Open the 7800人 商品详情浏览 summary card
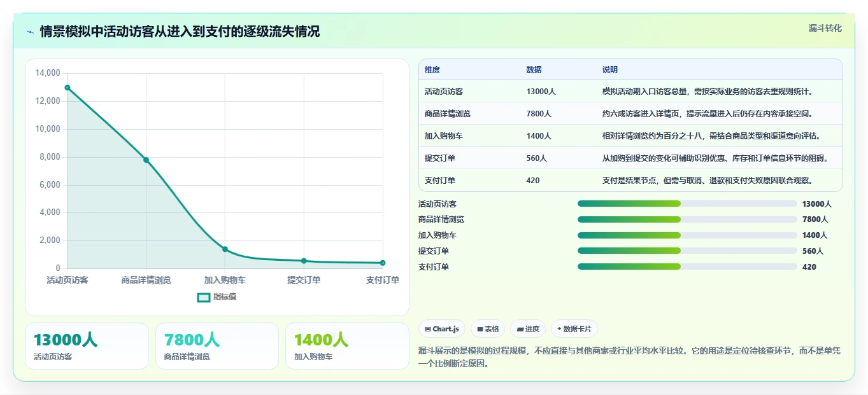The width and height of the screenshot is (868, 395). tap(217, 346)
